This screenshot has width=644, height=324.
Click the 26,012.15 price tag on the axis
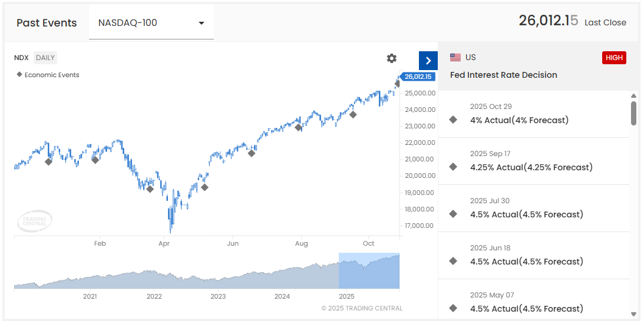pyautogui.click(x=417, y=77)
